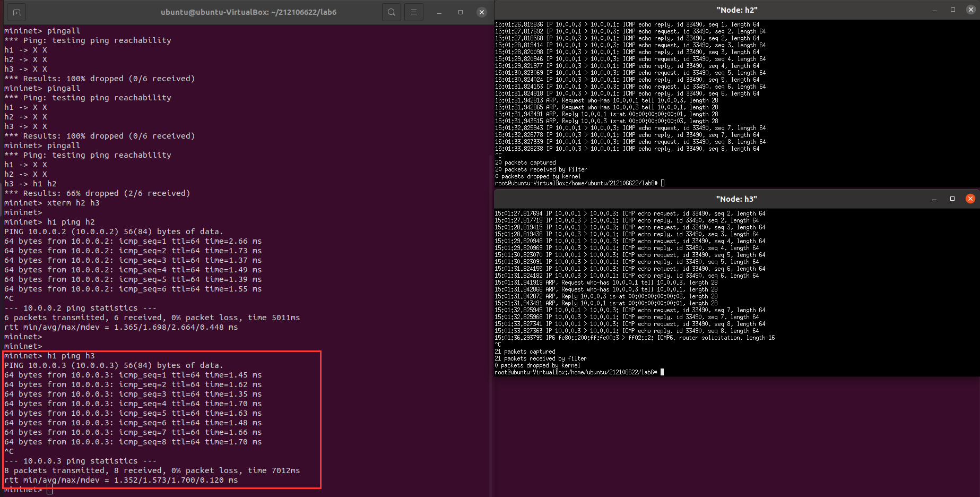Minimize the "Node: h3" xterm window
This screenshot has width=980, height=497.
[934, 199]
